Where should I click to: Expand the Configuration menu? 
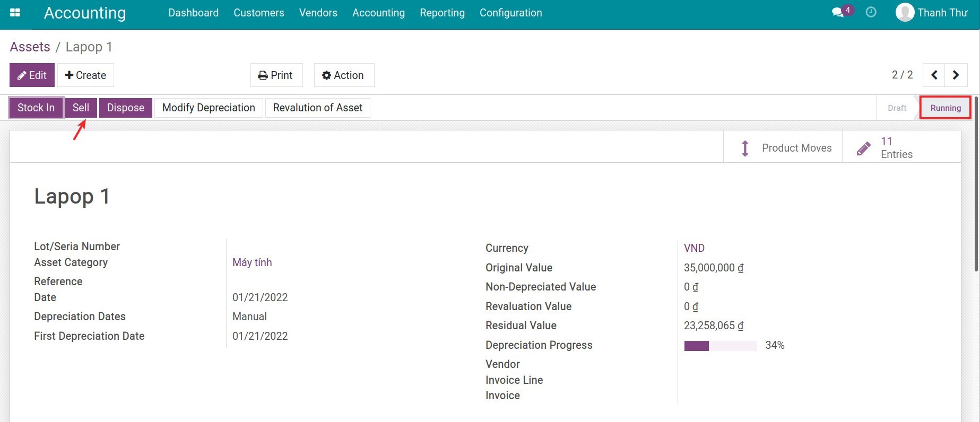coord(510,13)
